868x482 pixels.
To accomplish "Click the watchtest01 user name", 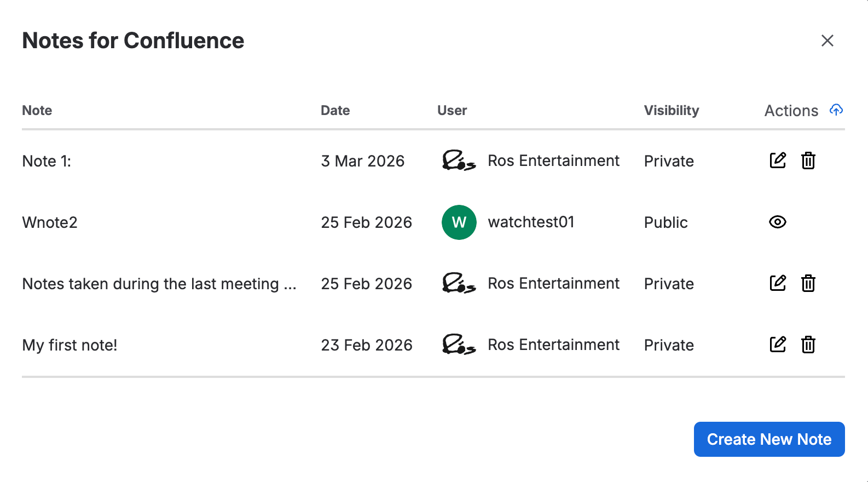I will (x=531, y=222).
